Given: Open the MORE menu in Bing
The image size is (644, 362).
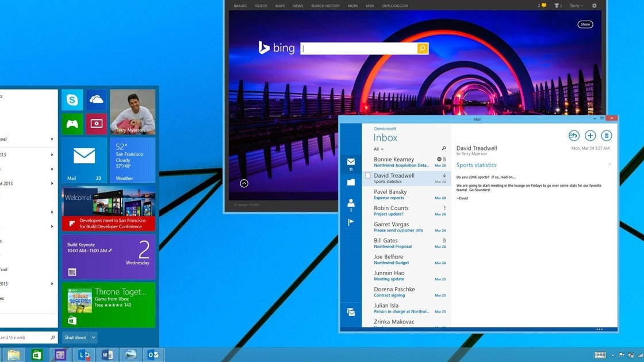Looking at the screenshot, I should click(353, 6).
